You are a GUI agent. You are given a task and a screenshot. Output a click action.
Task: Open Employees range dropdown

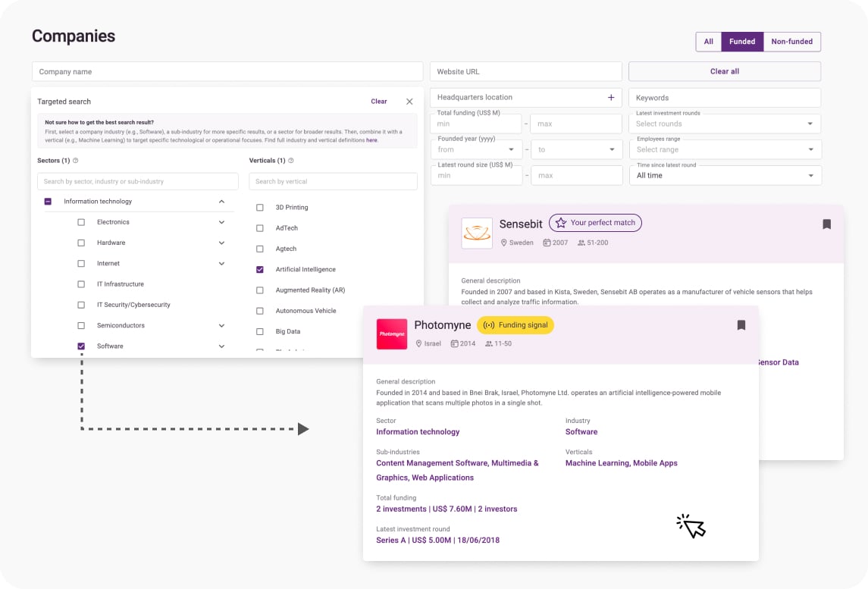click(725, 149)
